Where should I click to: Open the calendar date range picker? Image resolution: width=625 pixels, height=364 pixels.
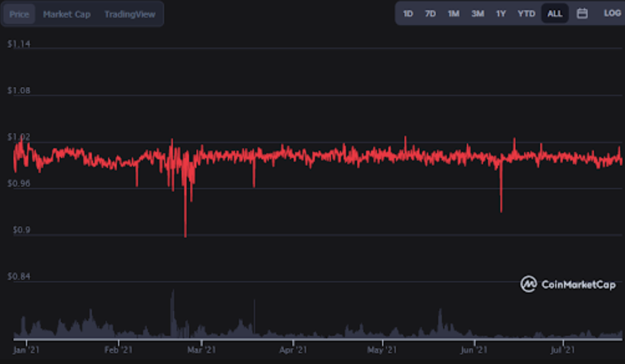click(x=582, y=13)
